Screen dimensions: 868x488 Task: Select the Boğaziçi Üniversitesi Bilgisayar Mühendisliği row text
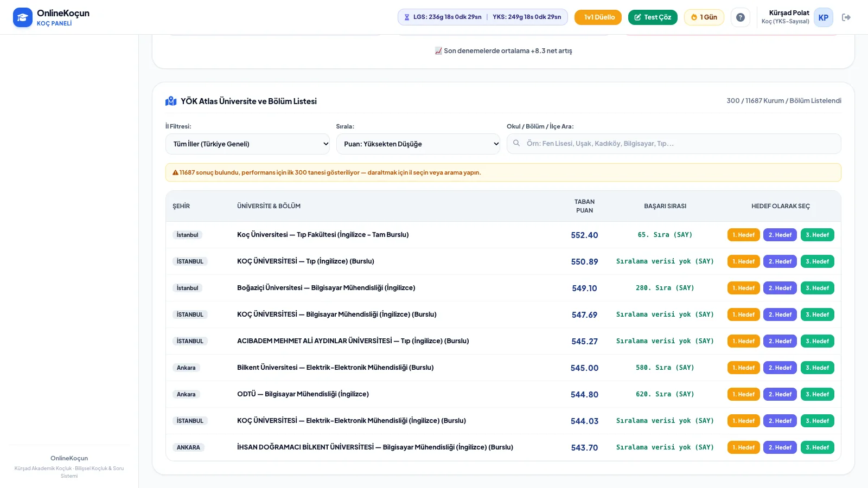click(x=326, y=288)
